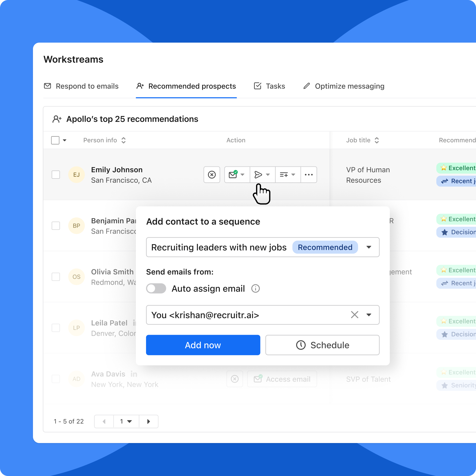Open the send email icon for Emily Johnson
Screen dimensions: 476x476
(x=233, y=174)
